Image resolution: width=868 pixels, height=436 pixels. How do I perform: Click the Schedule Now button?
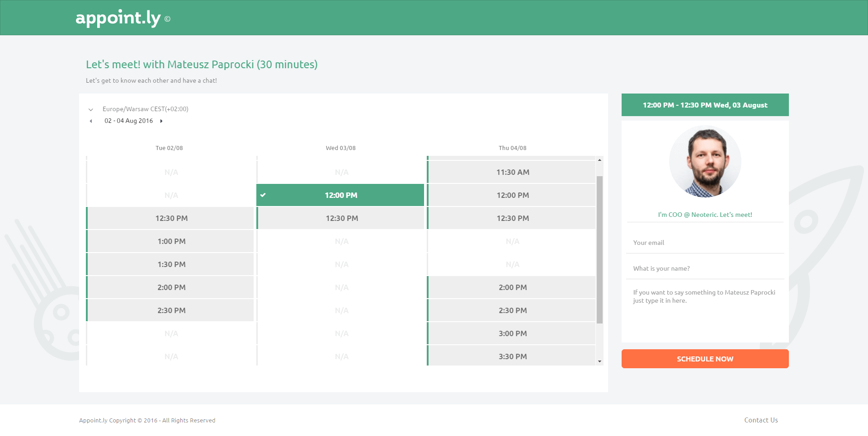[705, 359]
